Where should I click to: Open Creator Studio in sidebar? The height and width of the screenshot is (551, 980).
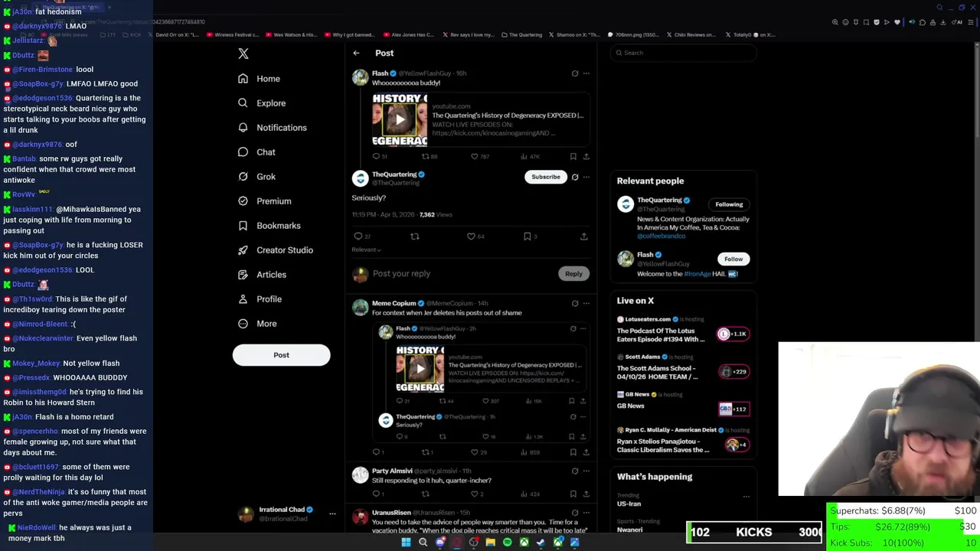pos(275,250)
